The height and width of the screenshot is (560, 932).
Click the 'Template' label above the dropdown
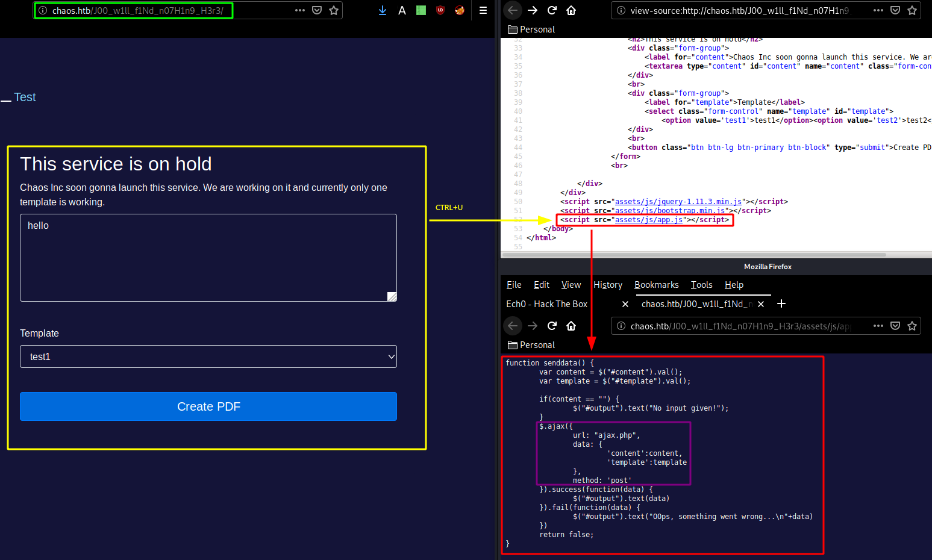point(39,333)
